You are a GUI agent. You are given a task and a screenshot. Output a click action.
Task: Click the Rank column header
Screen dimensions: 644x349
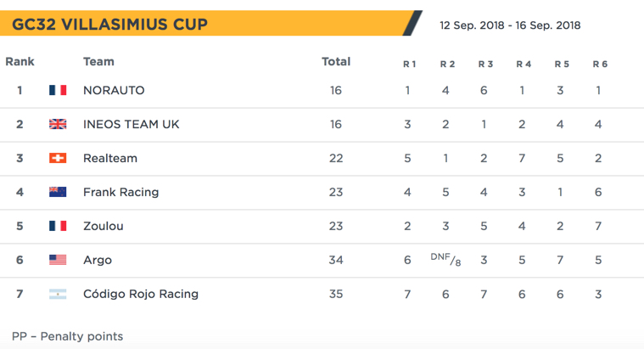(20, 62)
